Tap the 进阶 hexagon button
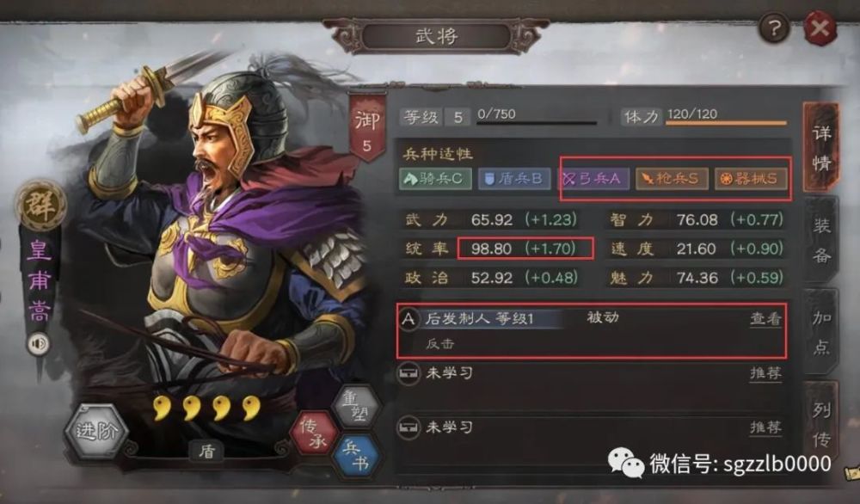 coord(96,431)
